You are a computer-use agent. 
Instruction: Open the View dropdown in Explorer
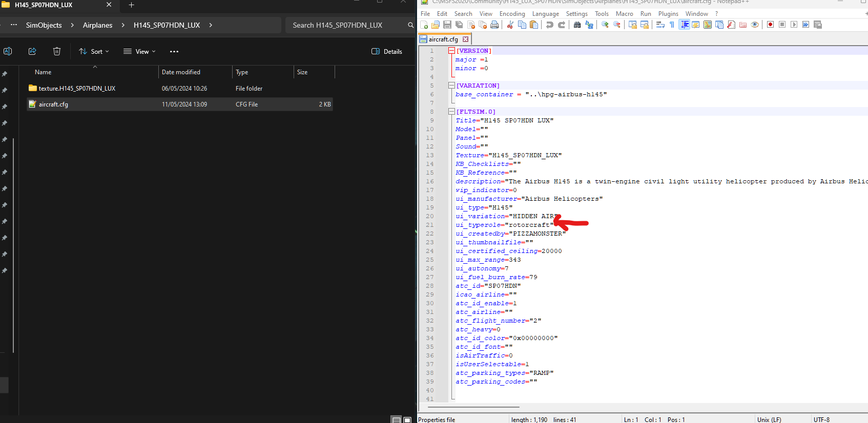tap(139, 51)
